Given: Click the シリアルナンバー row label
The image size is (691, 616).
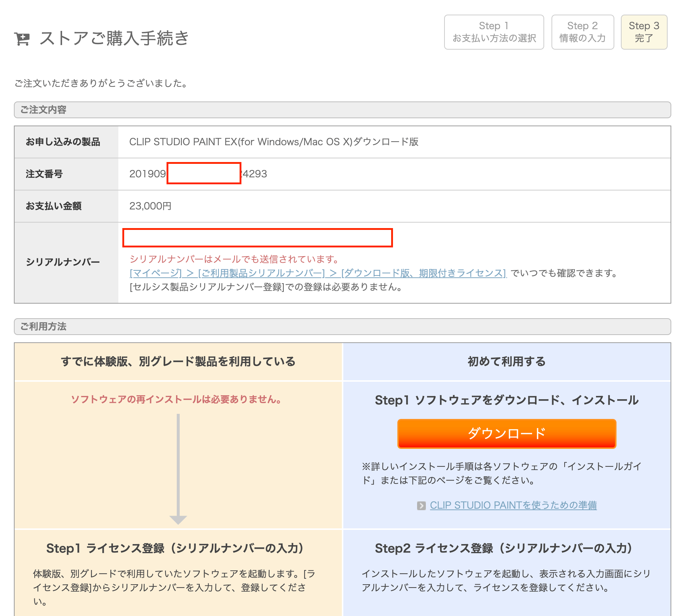Looking at the screenshot, I should coord(63,262).
